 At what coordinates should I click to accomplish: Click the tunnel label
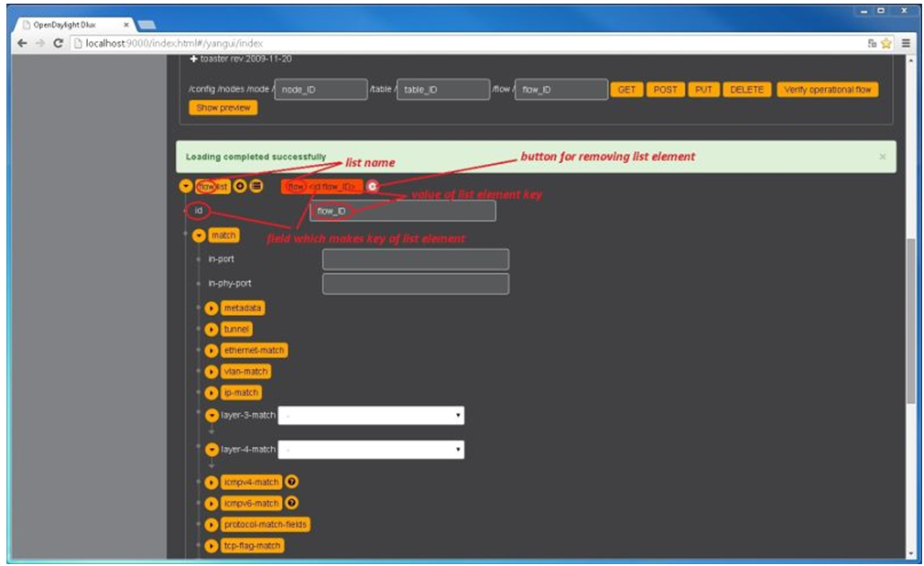tap(237, 330)
